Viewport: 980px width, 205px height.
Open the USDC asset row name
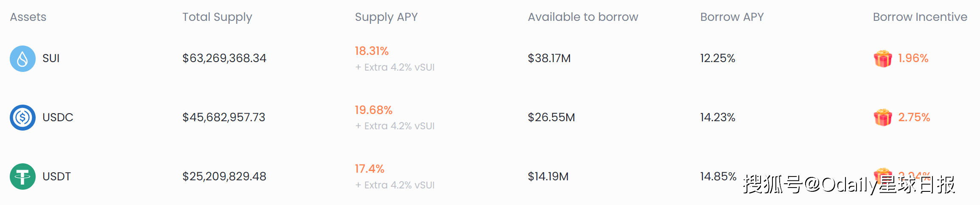point(58,117)
